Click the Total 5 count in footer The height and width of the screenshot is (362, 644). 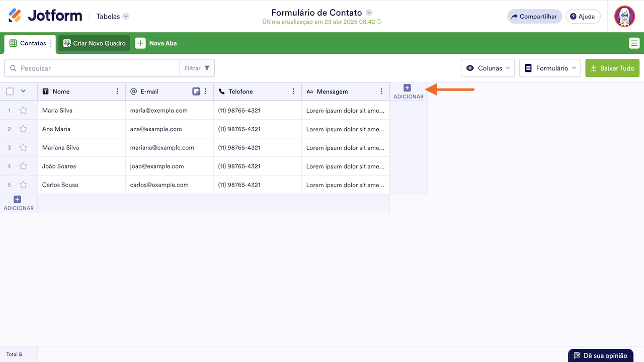(14, 354)
